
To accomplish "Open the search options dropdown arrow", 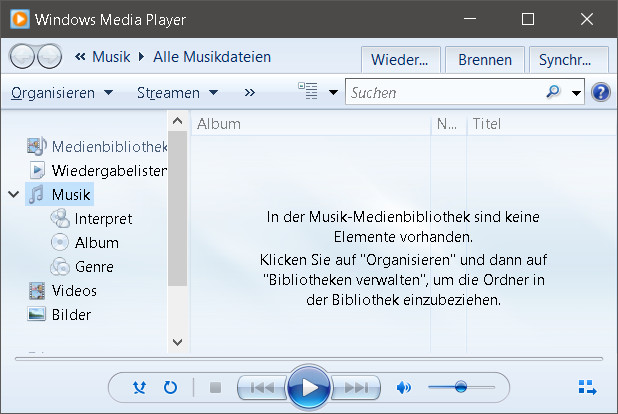I will point(576,93).
